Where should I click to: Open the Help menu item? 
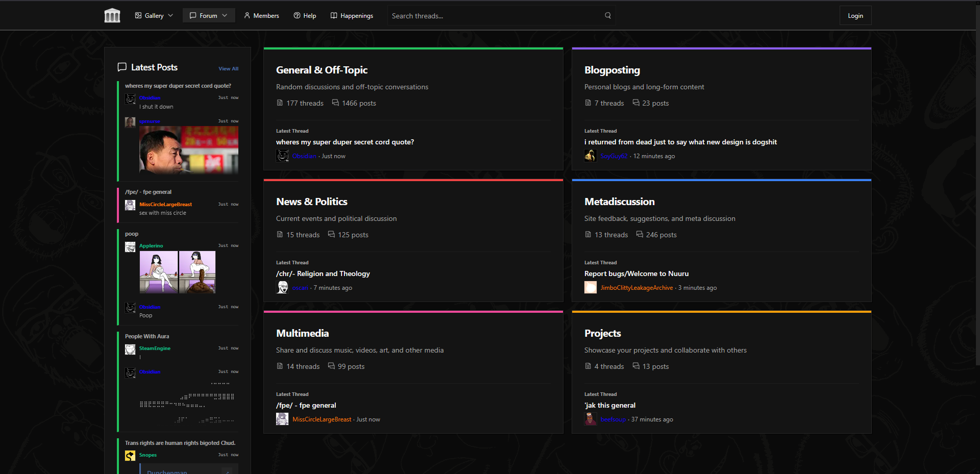(305, 16)
